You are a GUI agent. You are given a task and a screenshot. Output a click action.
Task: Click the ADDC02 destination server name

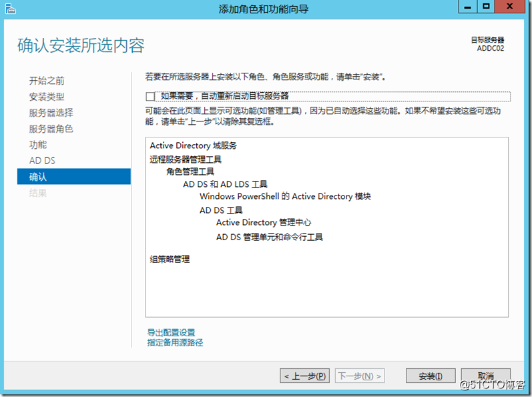click(491, 49)
